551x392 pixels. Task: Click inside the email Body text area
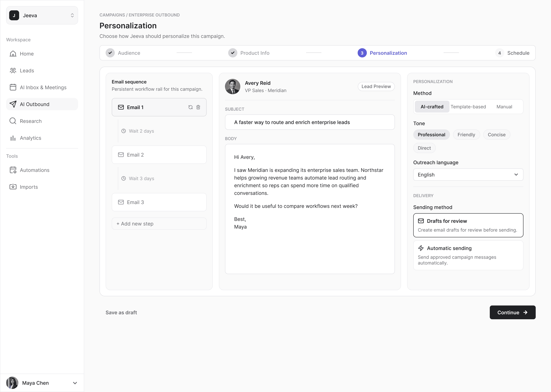[310, 209]
